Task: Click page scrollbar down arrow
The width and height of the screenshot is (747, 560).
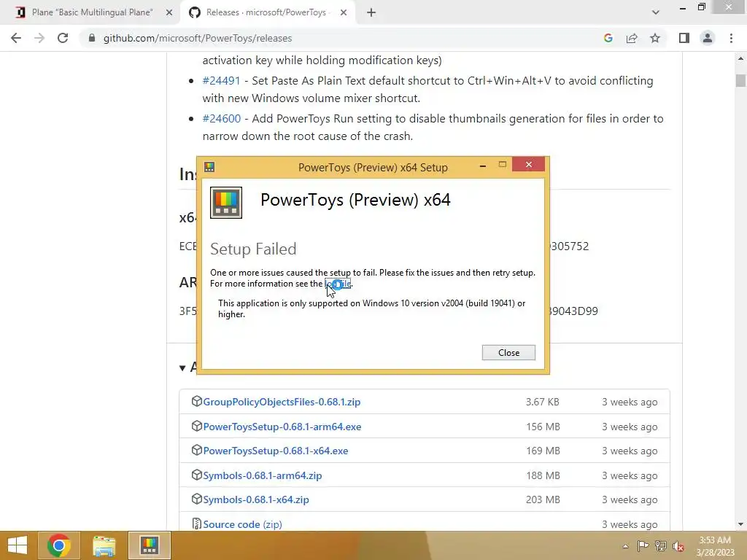Action: pyautogui.click(x=740, y=524)
